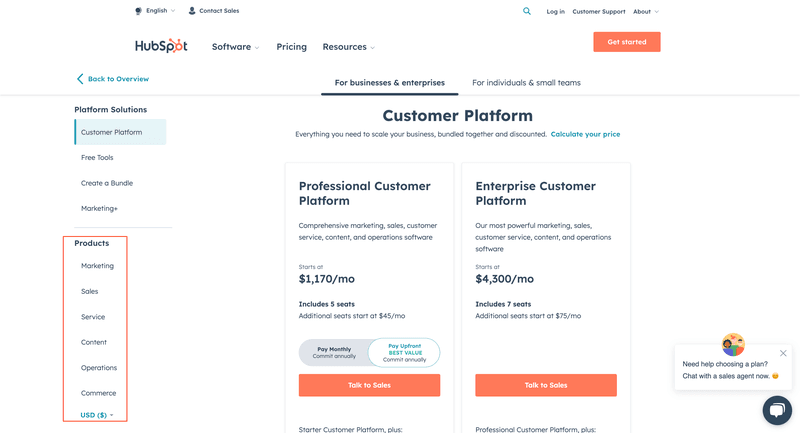Click the Professional Customer Platform heading

point(365,193)
